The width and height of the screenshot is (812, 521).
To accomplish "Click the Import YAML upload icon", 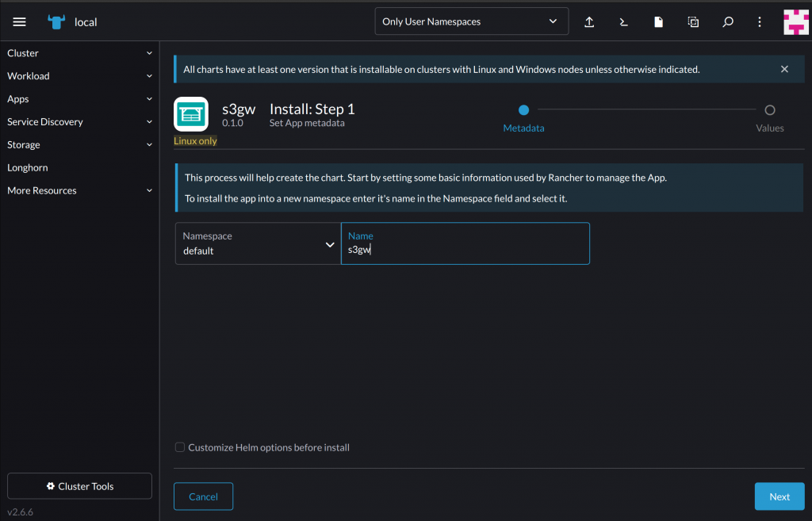I will tap(589, 22).
